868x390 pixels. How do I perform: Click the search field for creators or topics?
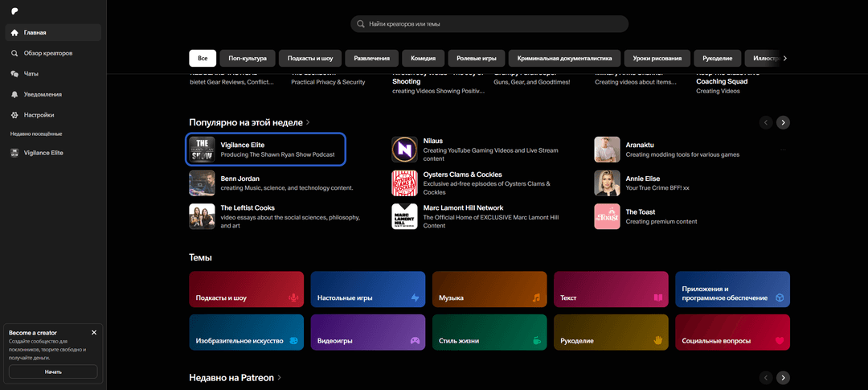click(x=489, y=24)
